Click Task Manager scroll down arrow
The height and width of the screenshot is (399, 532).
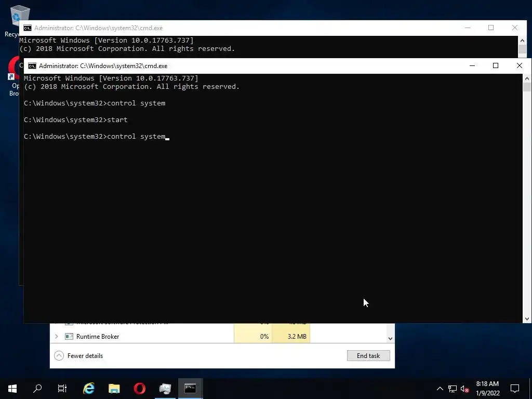pos(390,339)
